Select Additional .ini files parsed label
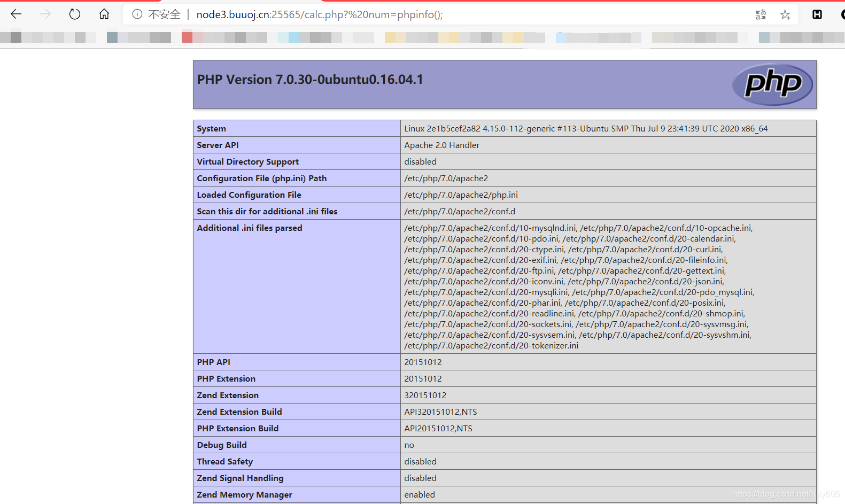Screen dimensions: 845x504 pyautogui.click(x=249, y=228)
